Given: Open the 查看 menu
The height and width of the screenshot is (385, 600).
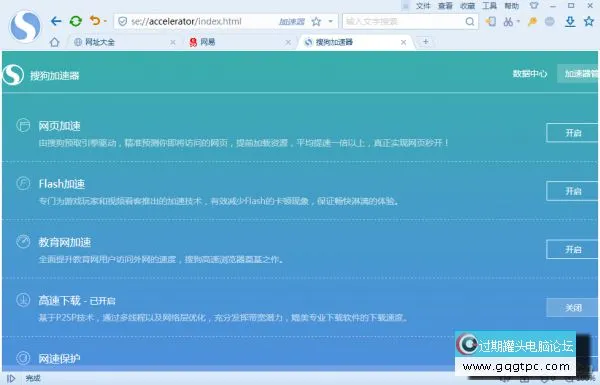Looking at the screenshot, I should pyautogui.click(x=445, y=6).
